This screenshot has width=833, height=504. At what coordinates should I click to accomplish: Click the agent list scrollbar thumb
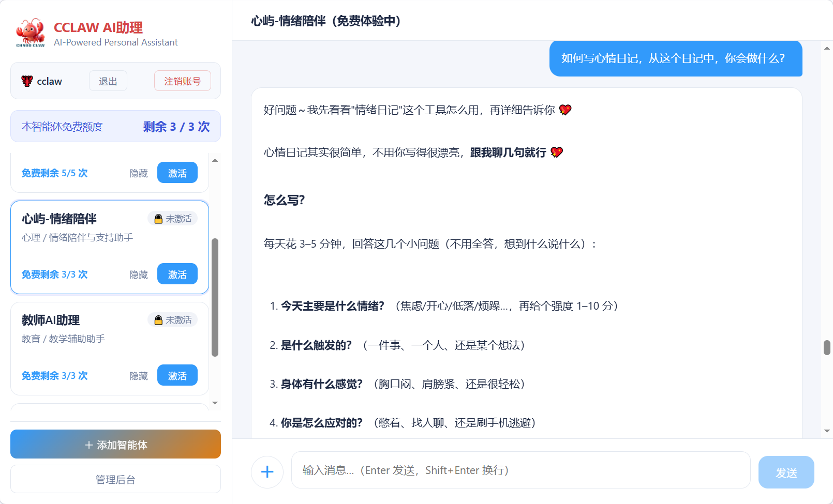pyautogui.click(x=215, y=297)
